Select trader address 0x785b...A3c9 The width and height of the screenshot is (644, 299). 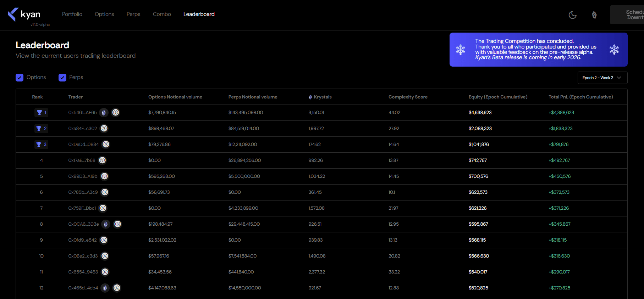[83, 192]
